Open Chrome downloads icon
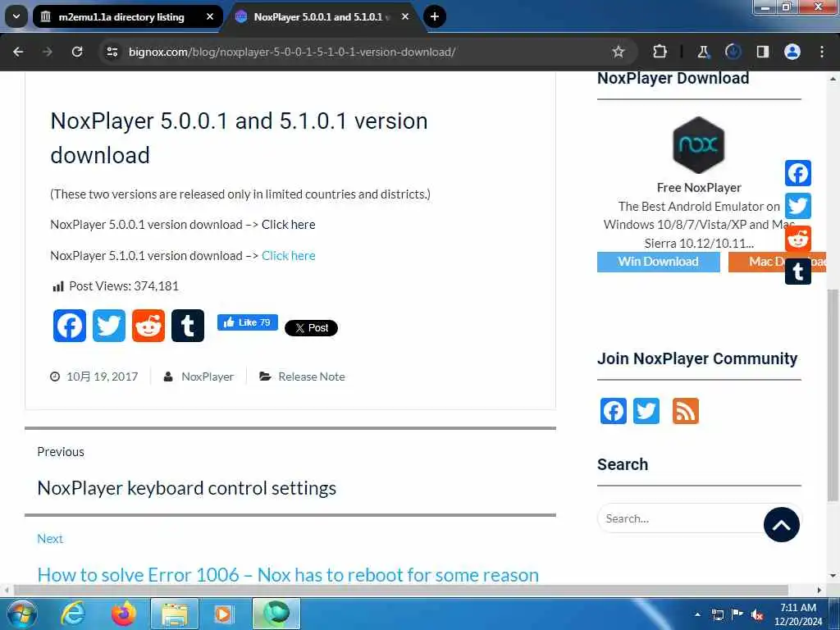 [x=733, y=52]
